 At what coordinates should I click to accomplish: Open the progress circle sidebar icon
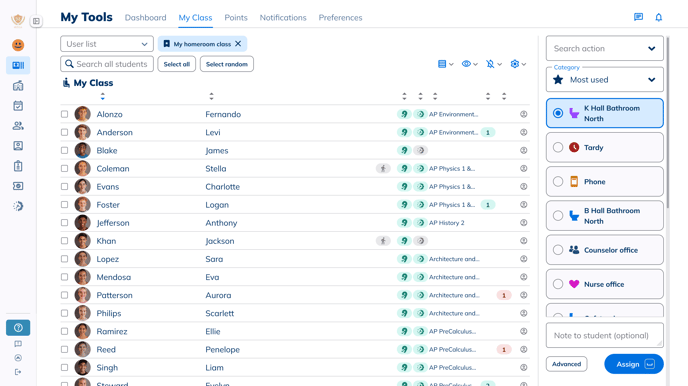coord(18,206)
